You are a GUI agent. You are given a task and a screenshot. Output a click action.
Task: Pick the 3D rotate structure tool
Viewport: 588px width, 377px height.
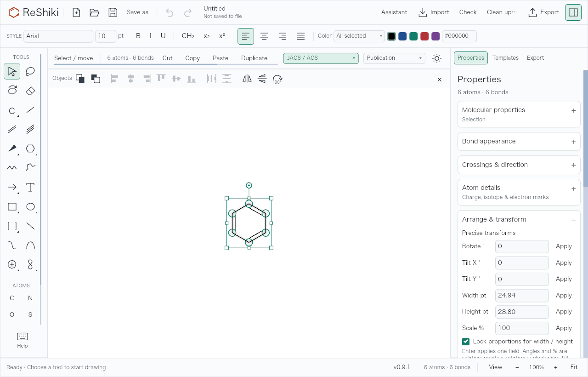pos(12,91)
